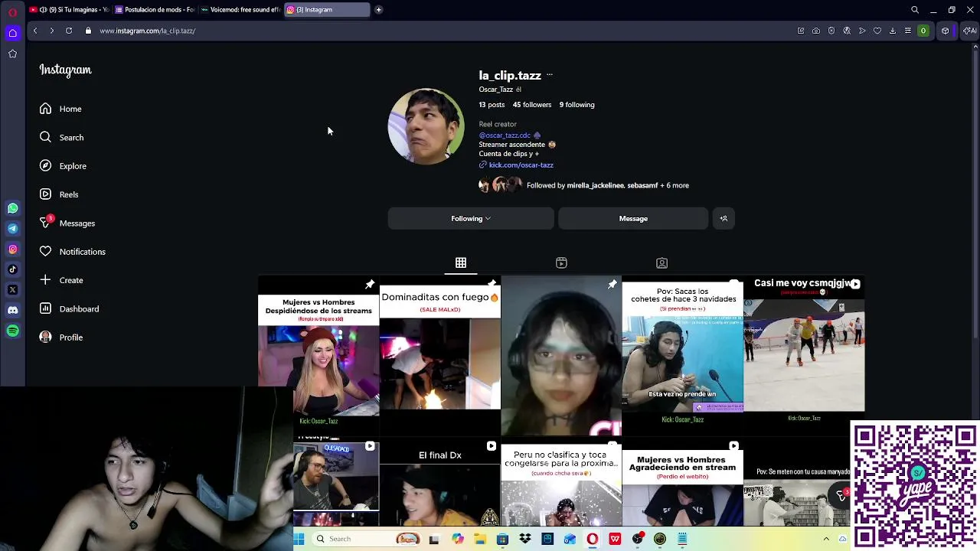The width and height of the screenshot is (980, 551).
Task: Go back in browser history
Action: pos(35,31)
